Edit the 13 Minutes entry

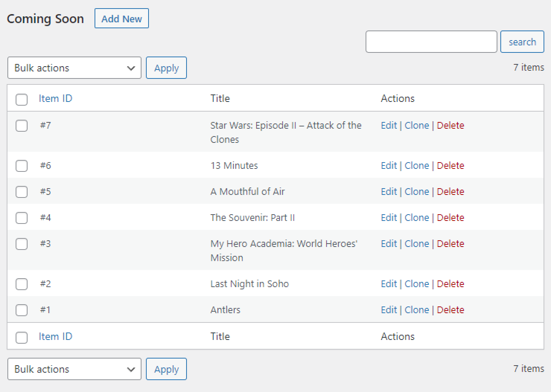point(389,166)
